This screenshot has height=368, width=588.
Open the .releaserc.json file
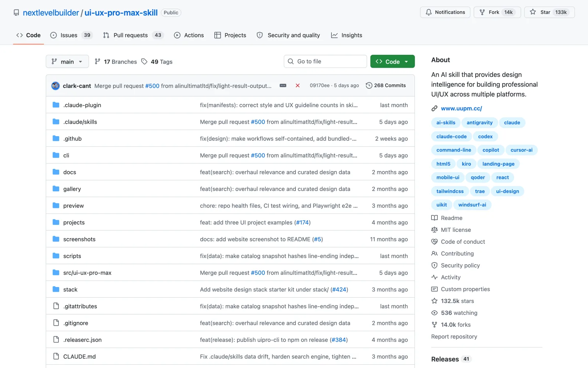[82, 340]
